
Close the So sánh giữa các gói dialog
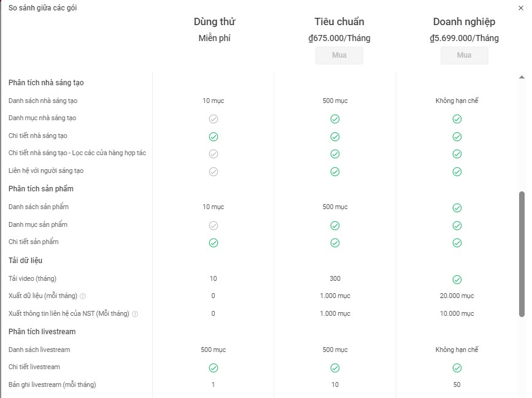coord(522,8)
